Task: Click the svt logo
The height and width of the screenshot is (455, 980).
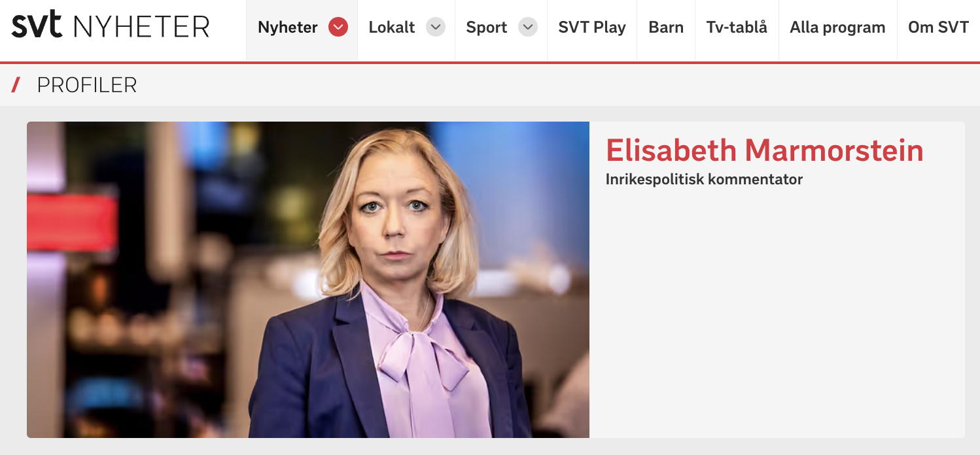Action: pyautogui.click(x=37, y=25)
